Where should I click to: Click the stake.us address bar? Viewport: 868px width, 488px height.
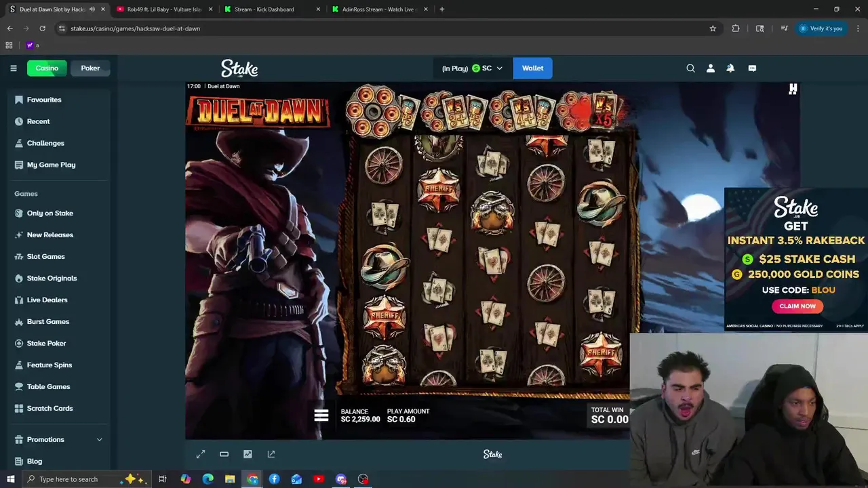tap(387, 28)
